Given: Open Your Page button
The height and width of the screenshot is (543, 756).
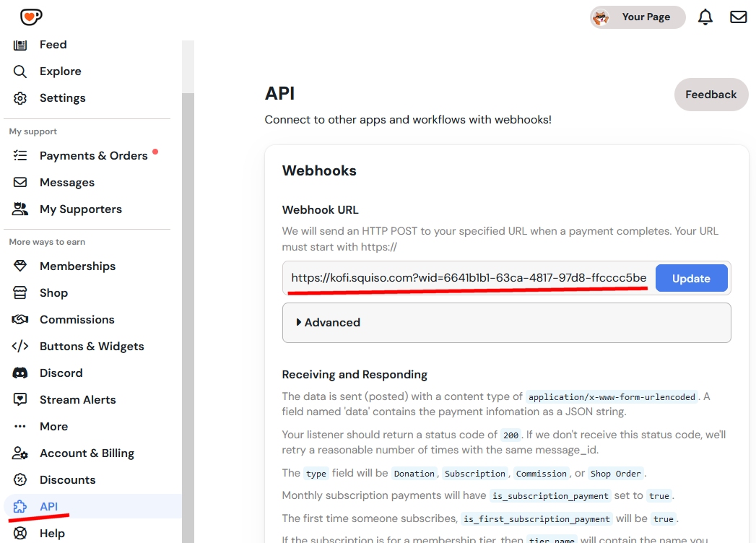Looking at the screenshot, I should click(638, 17).
